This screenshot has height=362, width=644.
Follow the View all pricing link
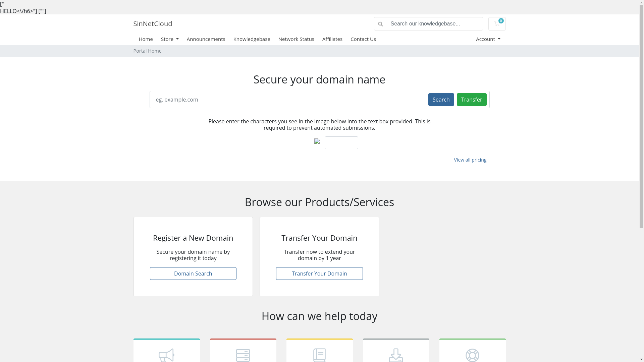(470, 160)
